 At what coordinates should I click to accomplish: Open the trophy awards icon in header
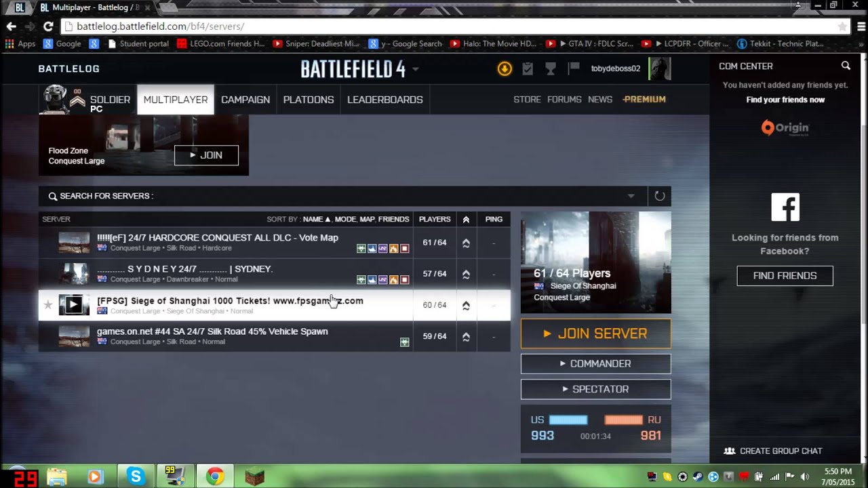[x=551, y=68]
